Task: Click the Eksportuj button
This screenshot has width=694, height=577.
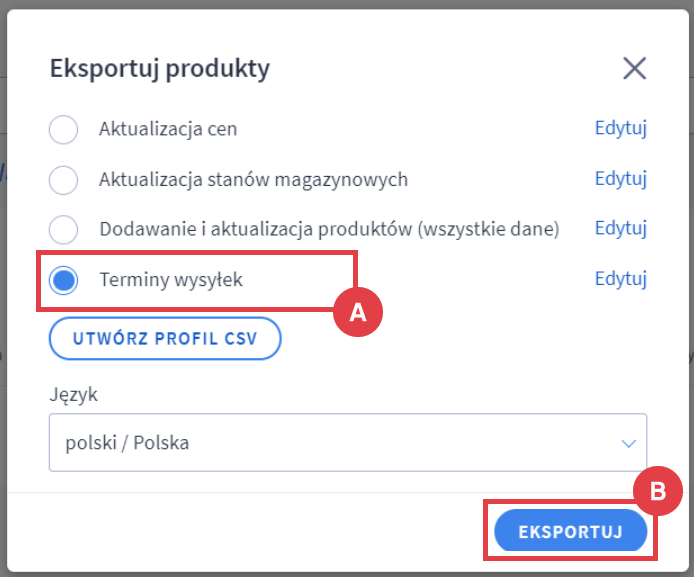Action: [570, 532]
